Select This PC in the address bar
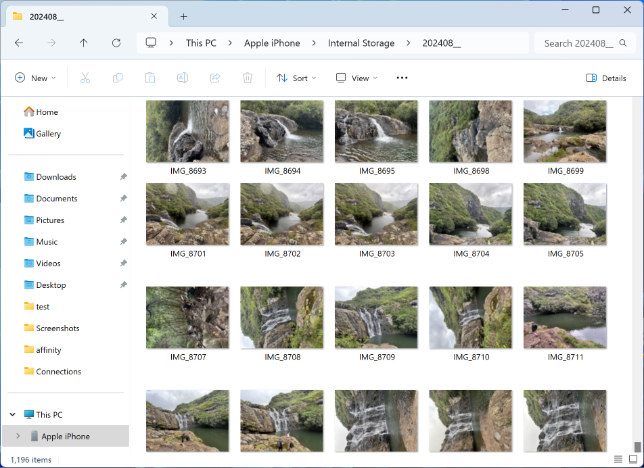This screenshot has width=644, height=468. click(x=201, y=43)
